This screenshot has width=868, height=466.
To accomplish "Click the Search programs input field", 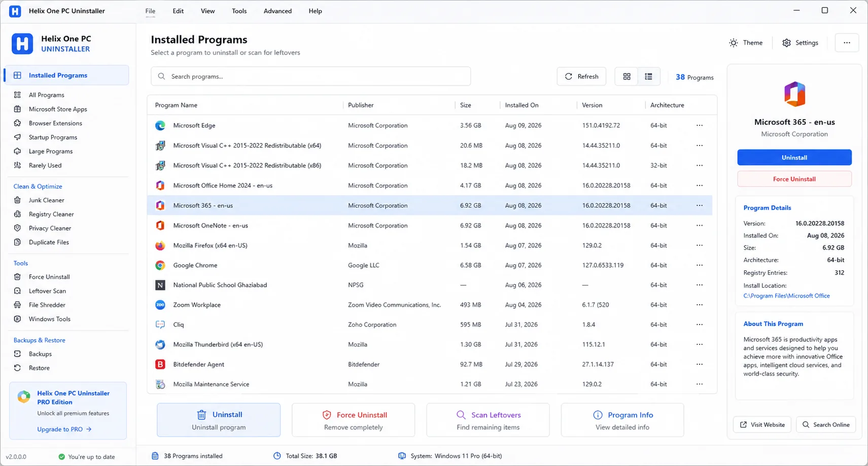I will 310,77.
